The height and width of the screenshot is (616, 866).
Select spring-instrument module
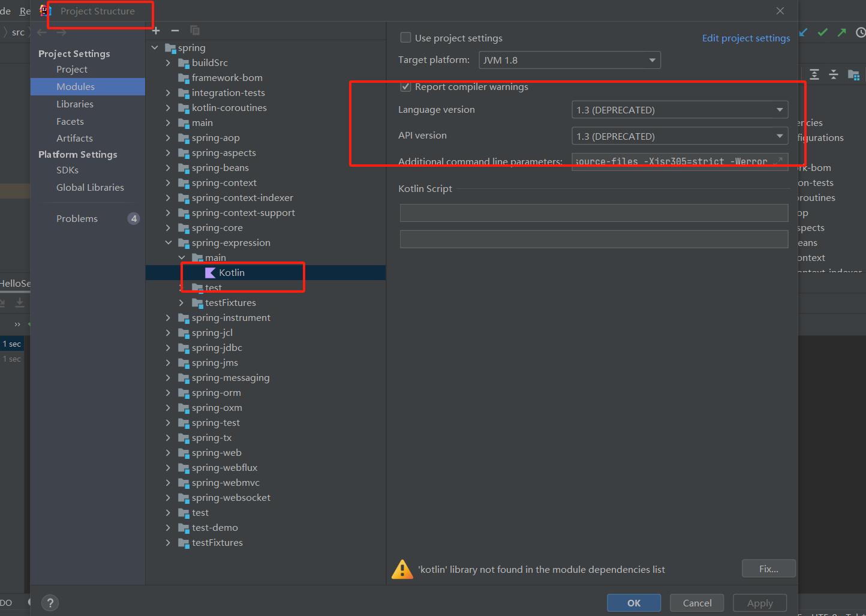click(x=231, y=318)
